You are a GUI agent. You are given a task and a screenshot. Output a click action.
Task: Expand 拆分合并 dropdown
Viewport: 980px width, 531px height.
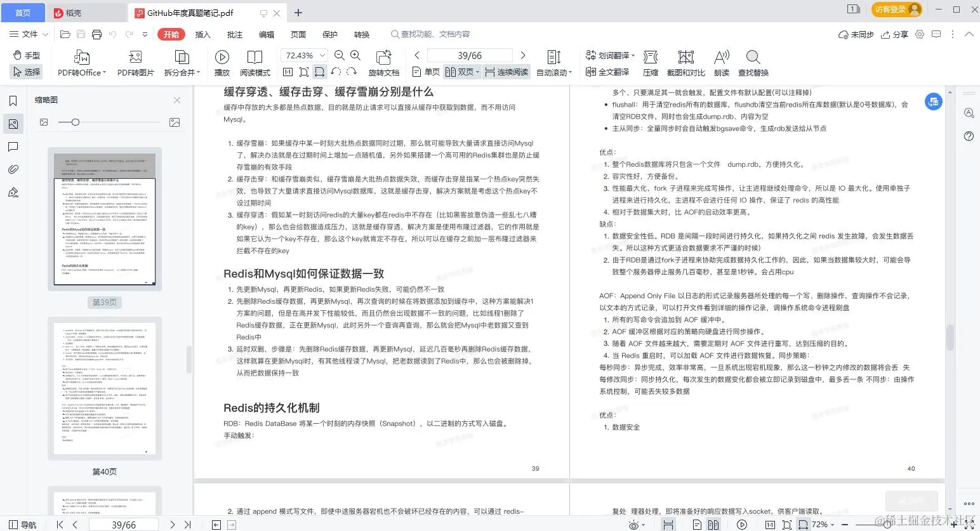(198, 72)
